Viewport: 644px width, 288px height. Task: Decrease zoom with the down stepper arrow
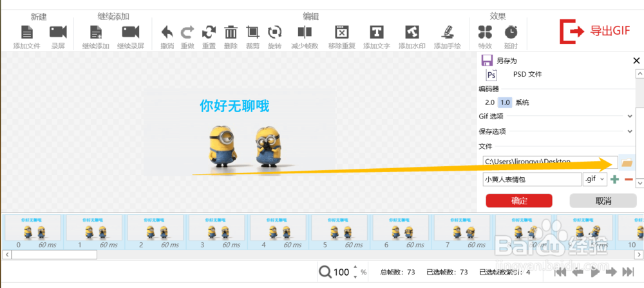pyautogui.click(x=355, y=276)
